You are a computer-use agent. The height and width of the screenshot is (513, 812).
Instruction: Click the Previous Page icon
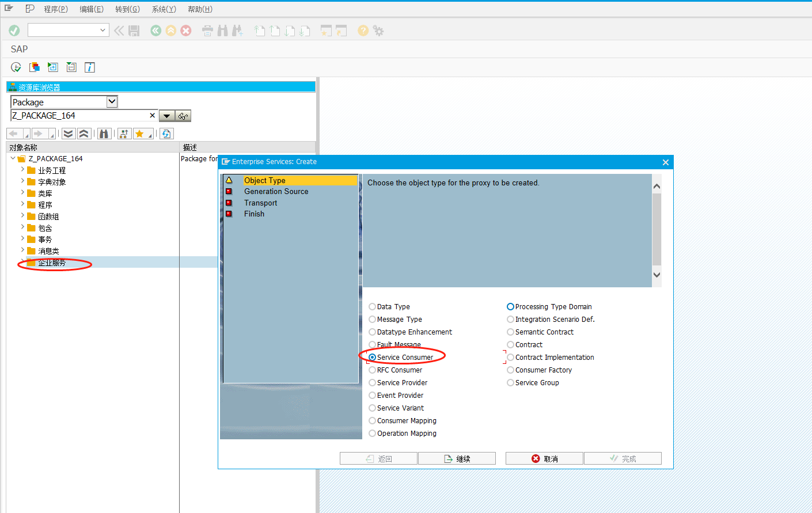pyautogui.click(x=275, y=31)
